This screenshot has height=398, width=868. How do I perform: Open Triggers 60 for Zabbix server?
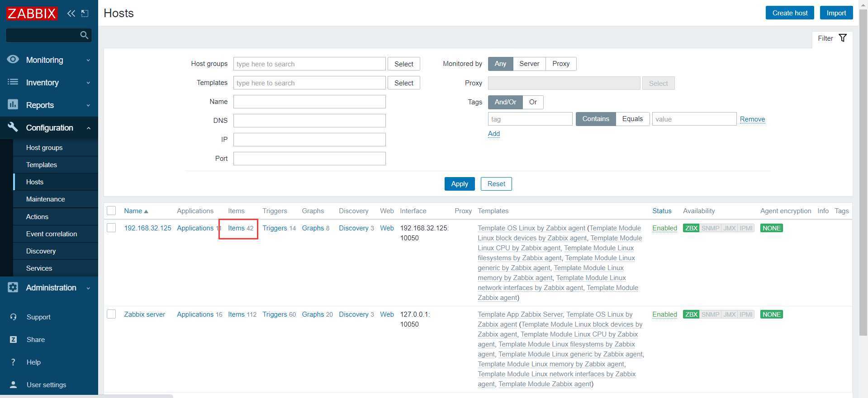point(279,314)
